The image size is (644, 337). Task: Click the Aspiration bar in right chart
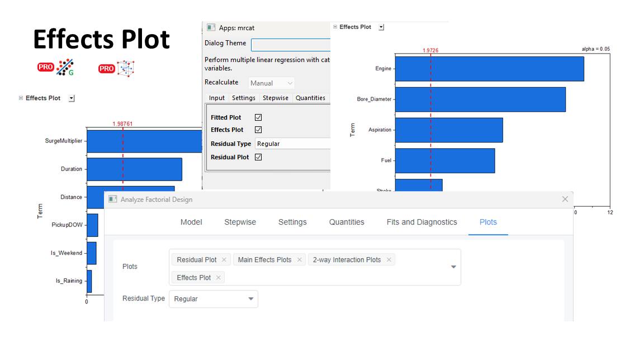pos(449,130)
